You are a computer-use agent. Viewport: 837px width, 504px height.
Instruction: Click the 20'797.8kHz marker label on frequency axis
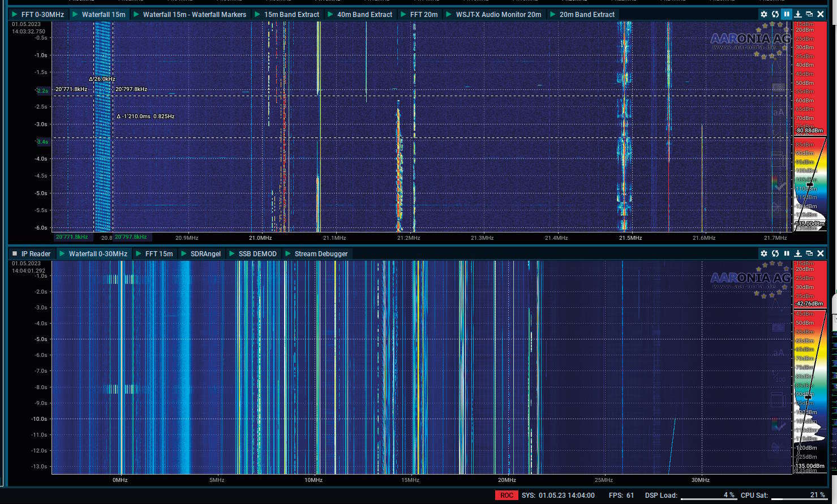pyautogui.click(x=131, y=237)
